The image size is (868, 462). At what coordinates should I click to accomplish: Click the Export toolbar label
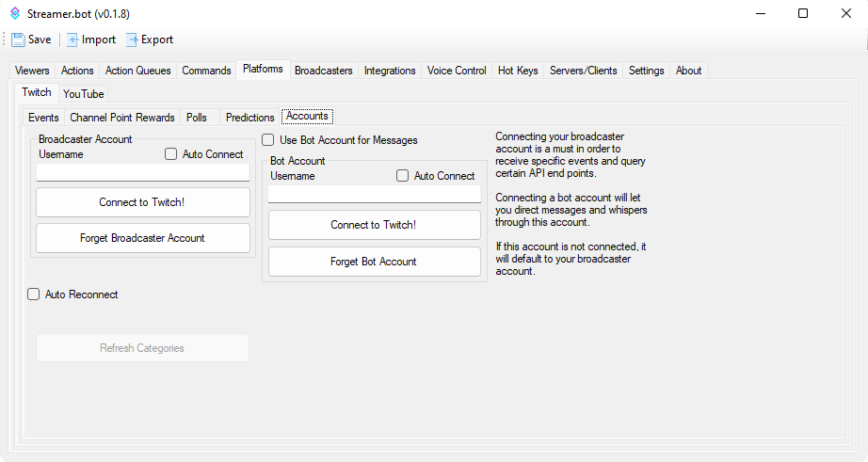(x=157, y=40)
